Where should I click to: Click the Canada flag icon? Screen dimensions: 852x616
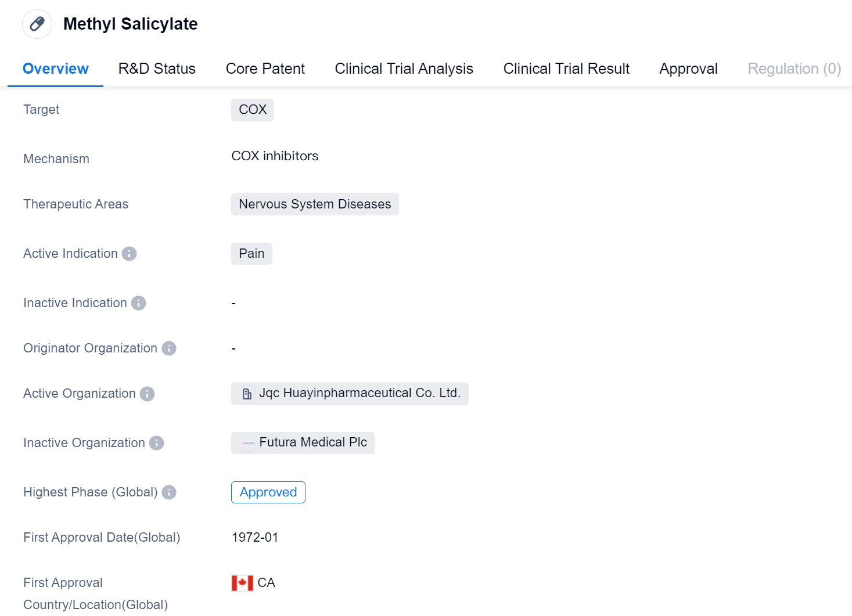click(242, 583)
